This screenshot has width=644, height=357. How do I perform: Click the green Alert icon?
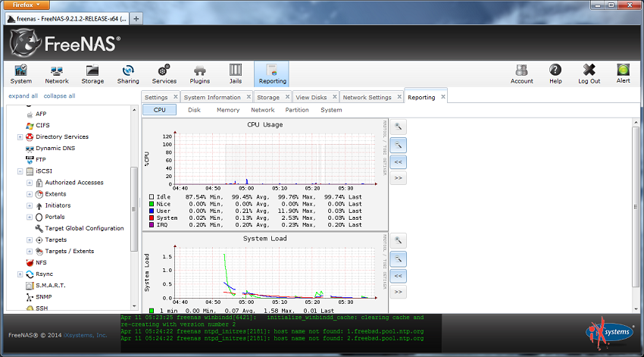pos(623,74)
